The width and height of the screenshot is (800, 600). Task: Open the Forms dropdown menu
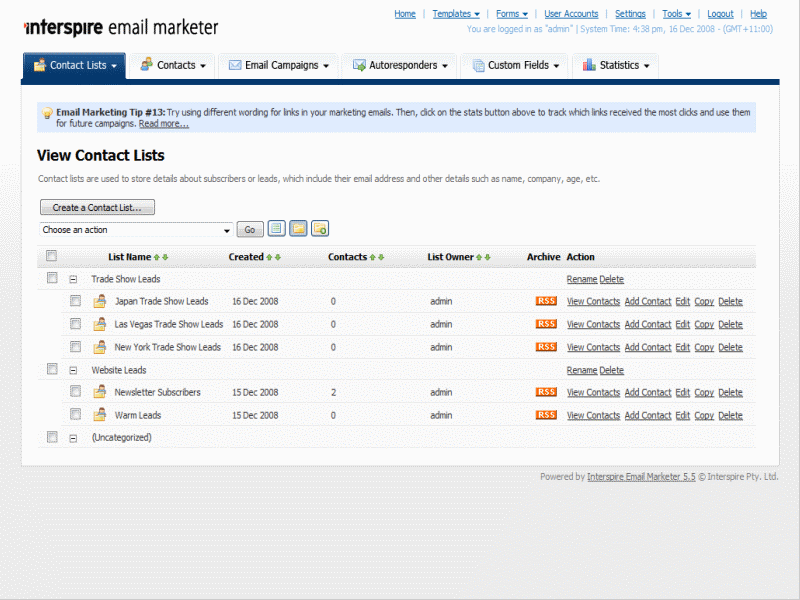512,14
